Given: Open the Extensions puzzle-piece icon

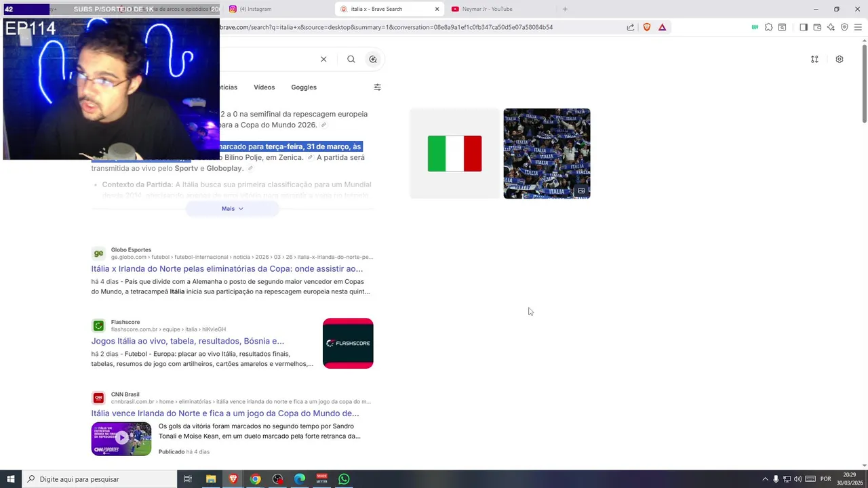Looking at the screenshot, I should click(x=768, y=27).
